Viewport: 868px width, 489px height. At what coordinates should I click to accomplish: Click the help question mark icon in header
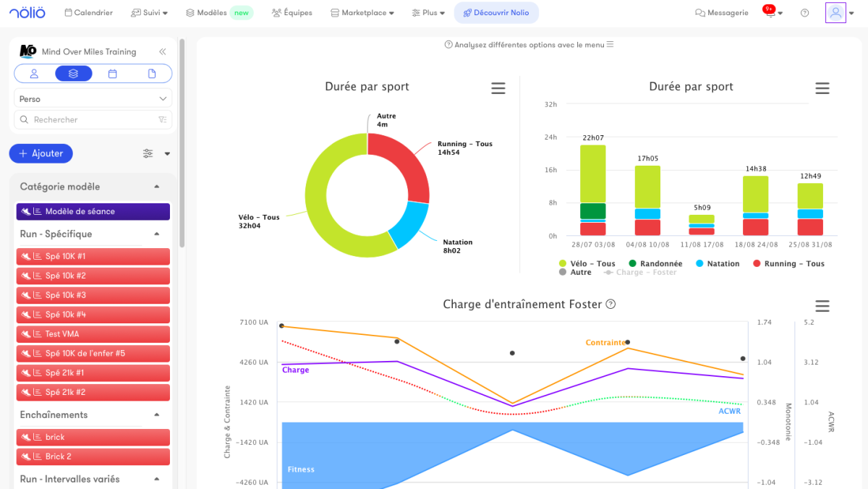point(804,13)
